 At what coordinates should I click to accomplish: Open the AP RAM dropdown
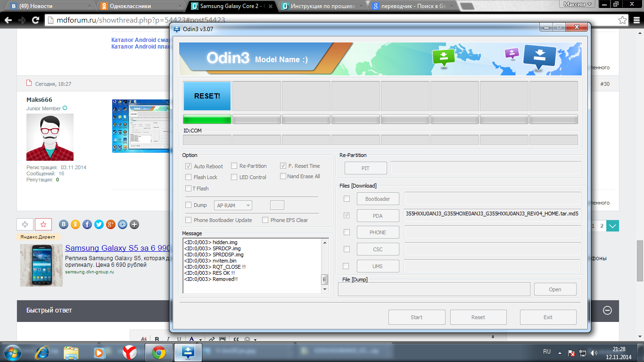click(x=233, y=206)
